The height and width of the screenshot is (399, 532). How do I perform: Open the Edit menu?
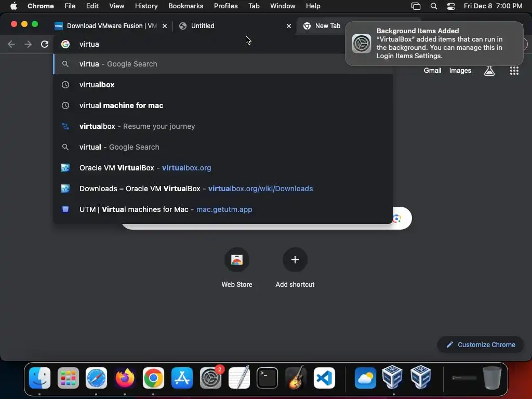(92, 6)
